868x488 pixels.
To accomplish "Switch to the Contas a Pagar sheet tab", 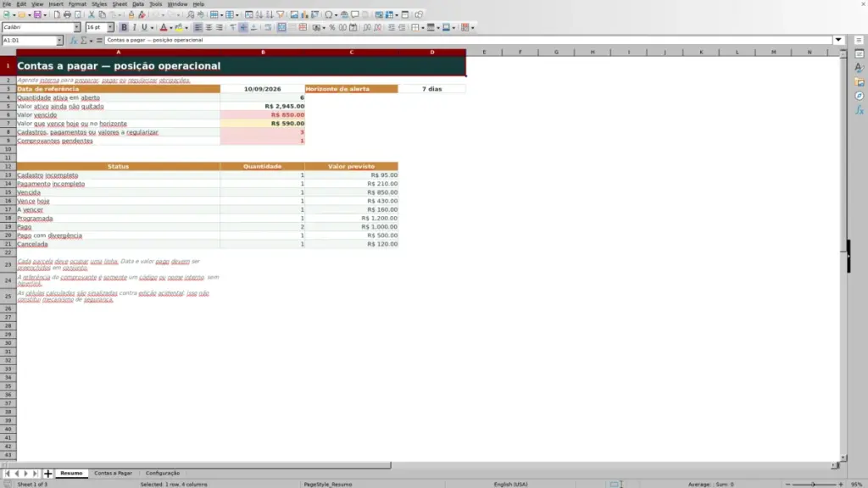I will coord(113,474).
